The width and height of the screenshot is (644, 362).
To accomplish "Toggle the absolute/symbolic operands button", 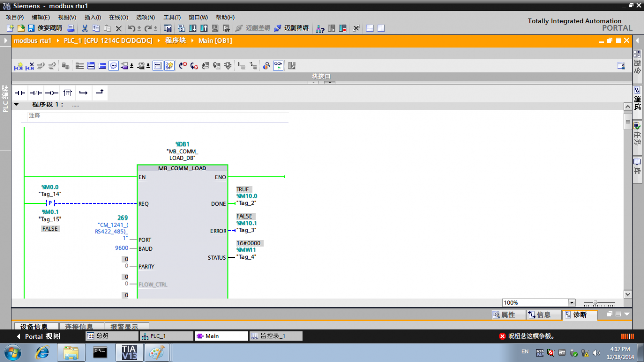I will coord(125,66).
